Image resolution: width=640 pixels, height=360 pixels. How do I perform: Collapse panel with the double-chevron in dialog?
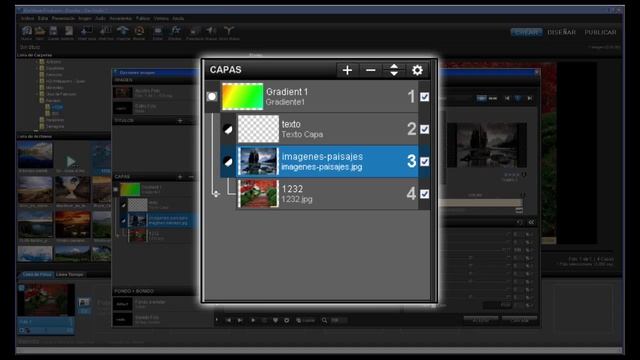click(531, 222)
